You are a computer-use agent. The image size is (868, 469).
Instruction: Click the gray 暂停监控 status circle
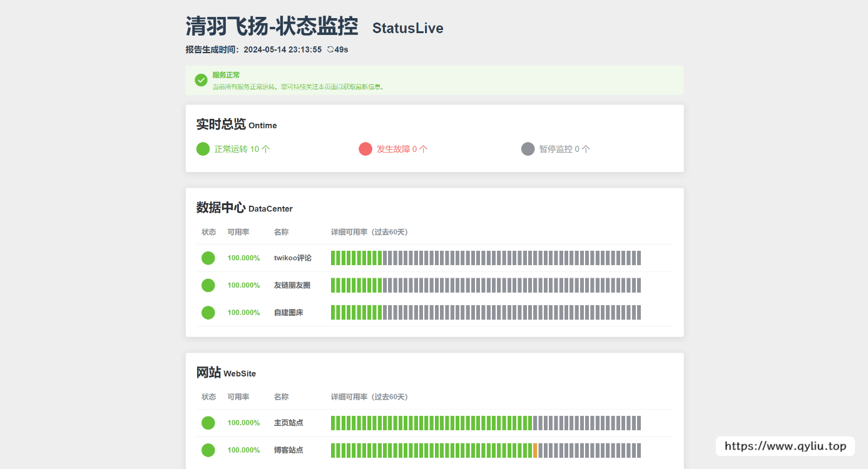tap(528, 149)
